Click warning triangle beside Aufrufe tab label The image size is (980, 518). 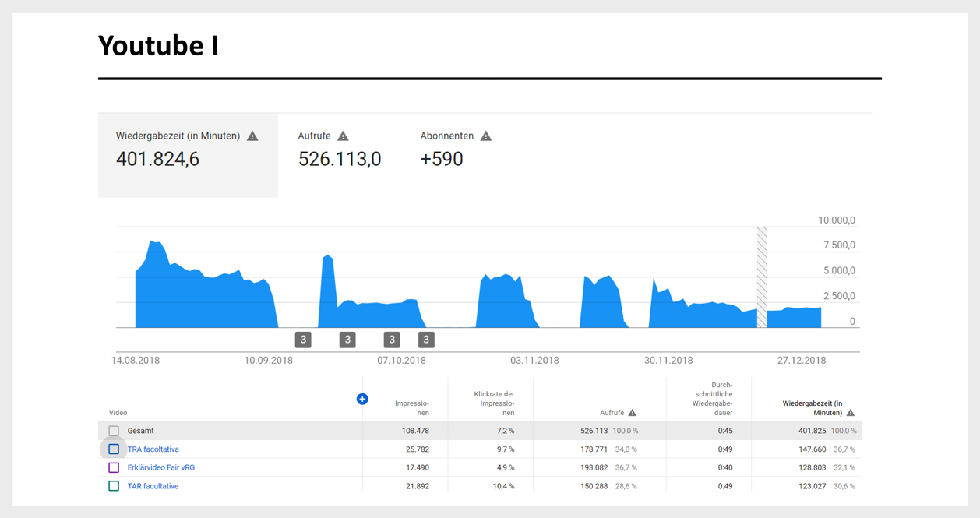(x=343, y=136)
